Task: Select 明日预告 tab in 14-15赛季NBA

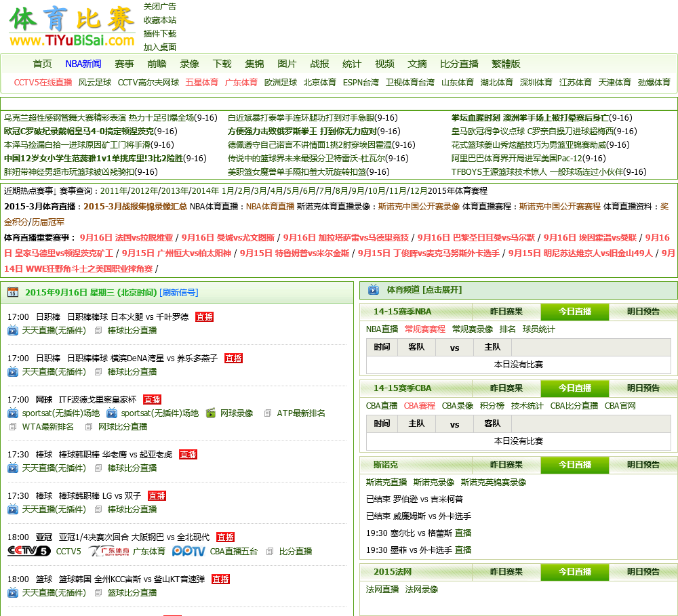Action: (x=643, y=312)
